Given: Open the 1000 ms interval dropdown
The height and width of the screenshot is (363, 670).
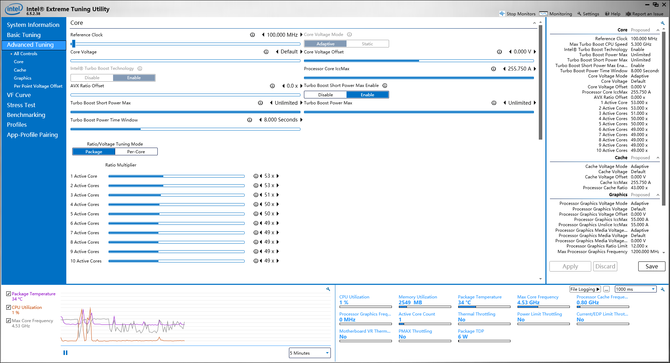Looking at the screenshot, I should pyautogui.click(x=635, y=289).
